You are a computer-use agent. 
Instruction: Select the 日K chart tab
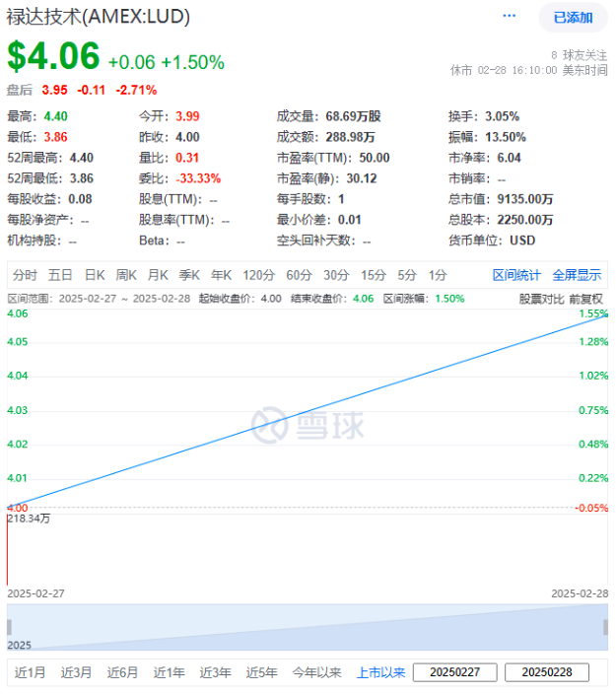95,275
